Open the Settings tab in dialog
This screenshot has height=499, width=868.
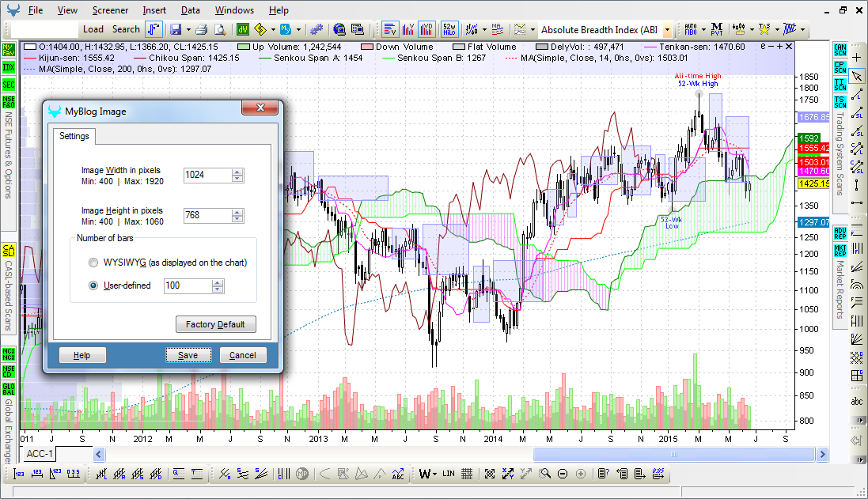click(x=74, y=136)
